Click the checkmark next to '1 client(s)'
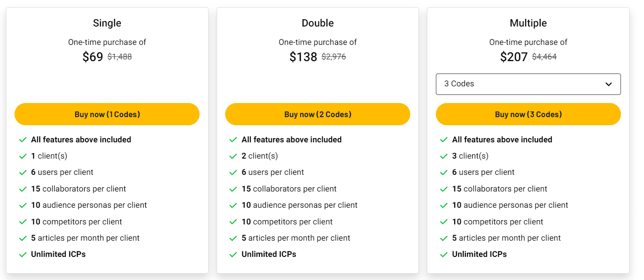The height and width of the screenshot is (280, 644). click(23, 156)
